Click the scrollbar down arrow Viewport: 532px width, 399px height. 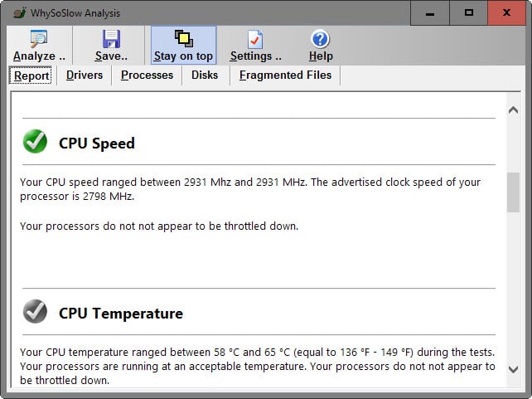pos(513,369)
